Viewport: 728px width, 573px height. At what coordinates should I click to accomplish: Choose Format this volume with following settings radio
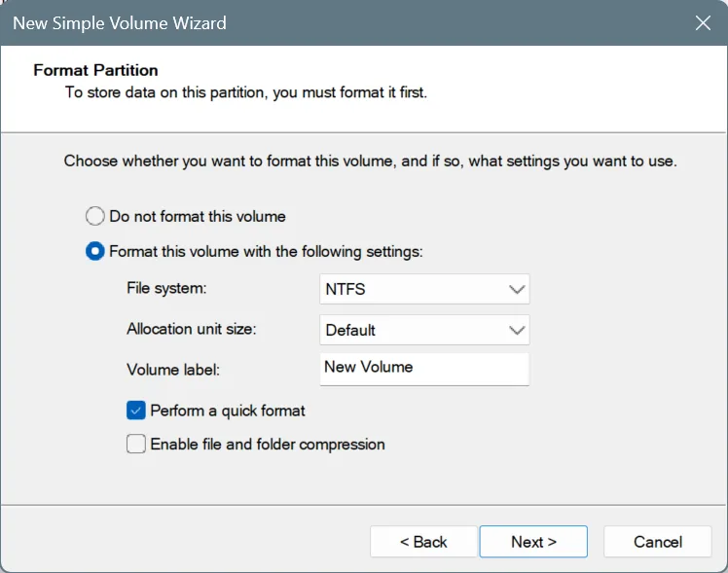click(94, 251)
